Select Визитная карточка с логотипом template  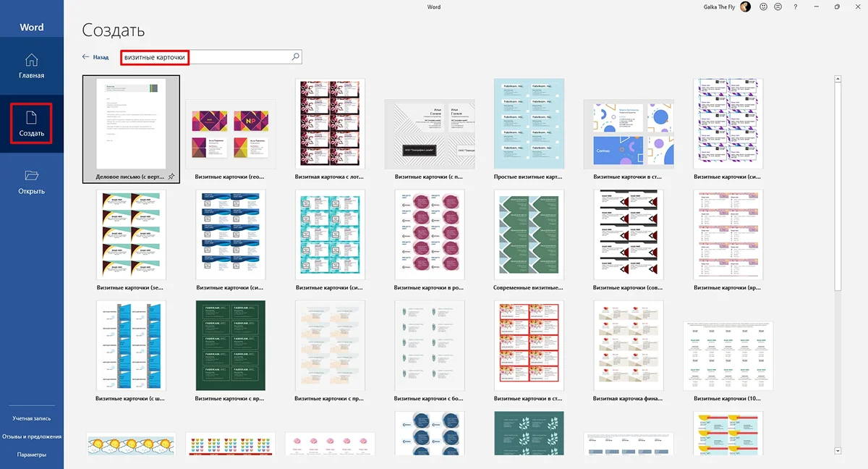331,124
